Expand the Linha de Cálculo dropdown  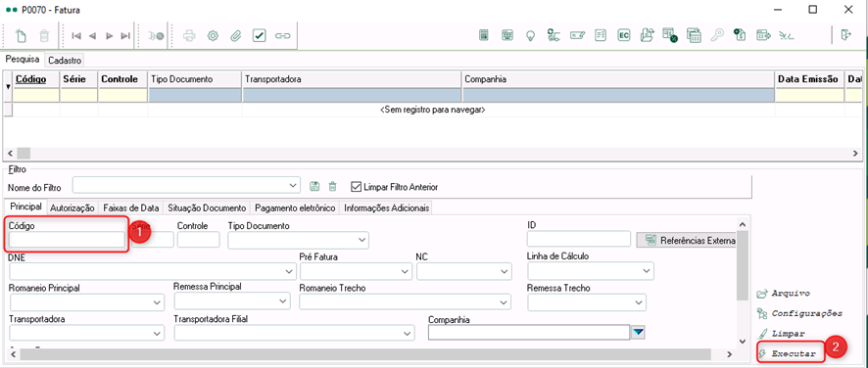click(x=648, y=271)
